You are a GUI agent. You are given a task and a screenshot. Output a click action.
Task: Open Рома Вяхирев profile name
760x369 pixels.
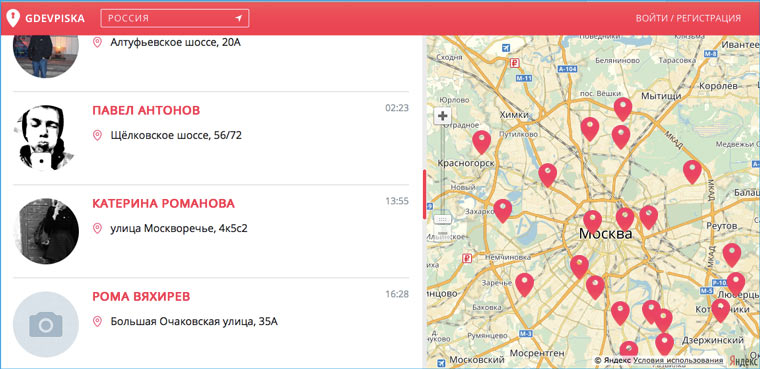pos(141,296)
